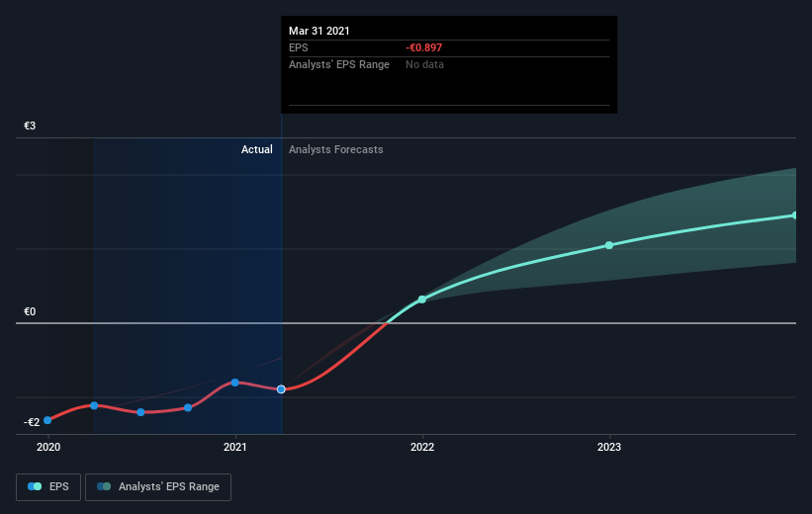This screenshot has width=812, height=514.
Task: Select the 2023 forecast data point
Action: pyautogui.click(x=609, y=245)
